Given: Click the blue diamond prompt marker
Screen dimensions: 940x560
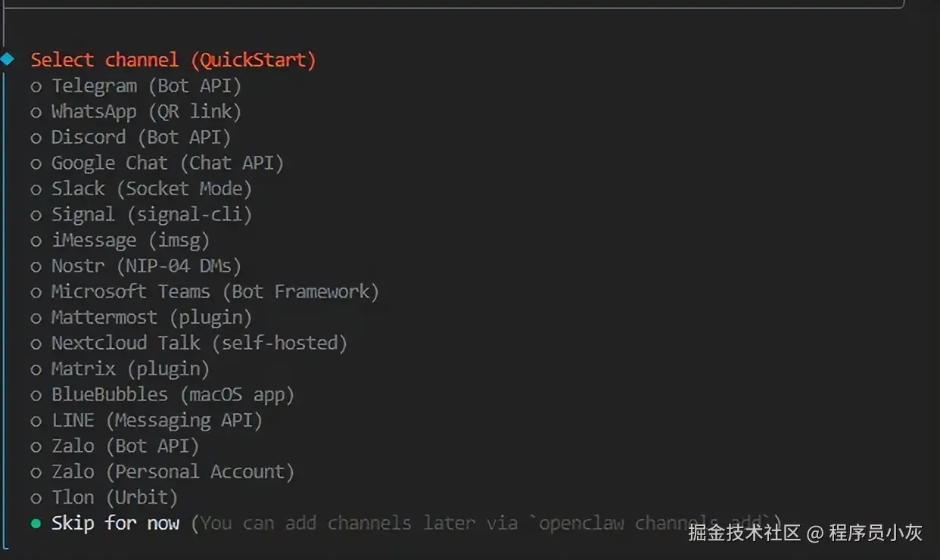Looking at the screenshot, I should pyautogui.click(x=8, y=59).
